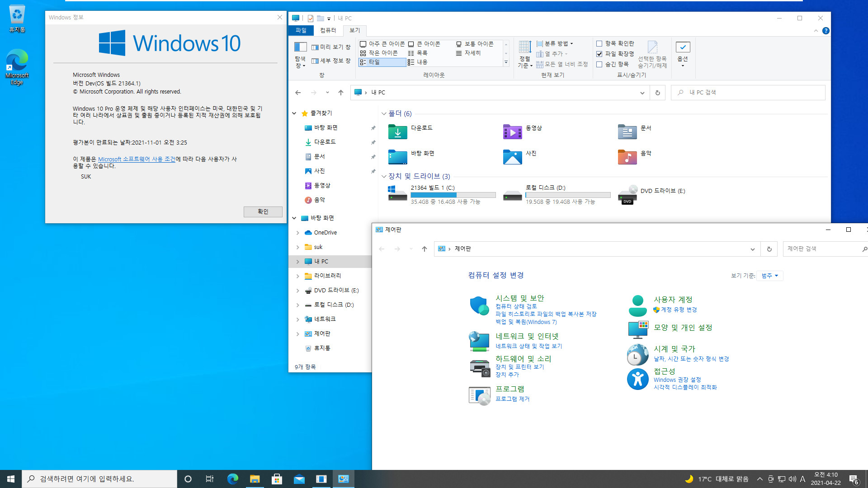The height and width of the screenshot is (488, 868).
Task: Expand 라이브러리 node in navigation tree
Action: point(297,276)
